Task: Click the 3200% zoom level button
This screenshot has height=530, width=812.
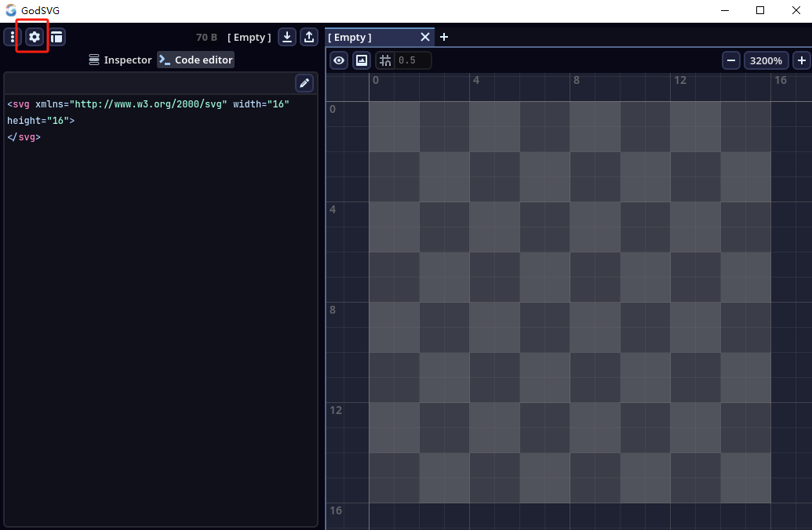Action: tap(766, 60)
